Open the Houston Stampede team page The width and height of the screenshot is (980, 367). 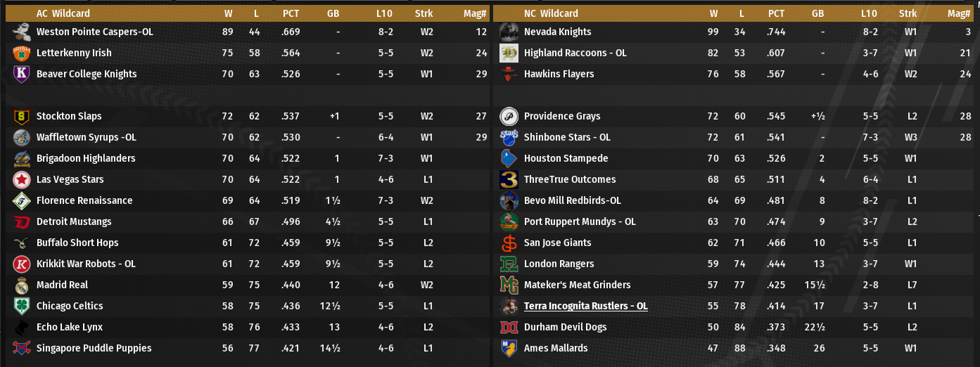click(x=566, y=158)
